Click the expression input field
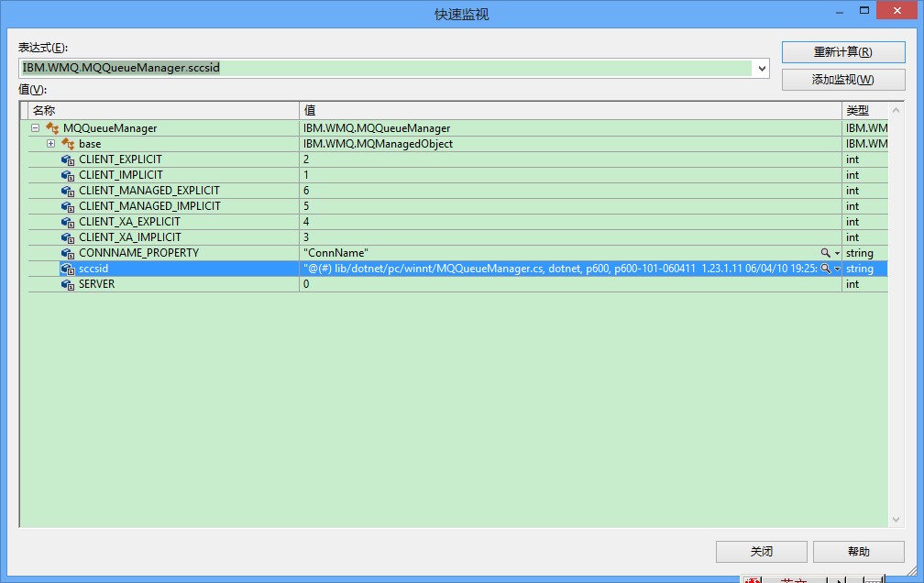This screenshot has height=583, width=924. tap(386, 68)
